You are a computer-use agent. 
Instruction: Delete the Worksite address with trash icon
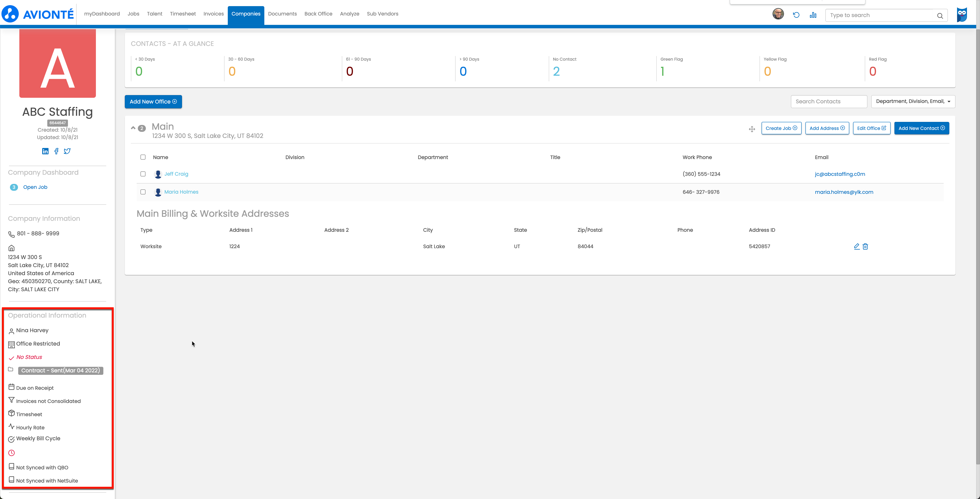(865, 246)
